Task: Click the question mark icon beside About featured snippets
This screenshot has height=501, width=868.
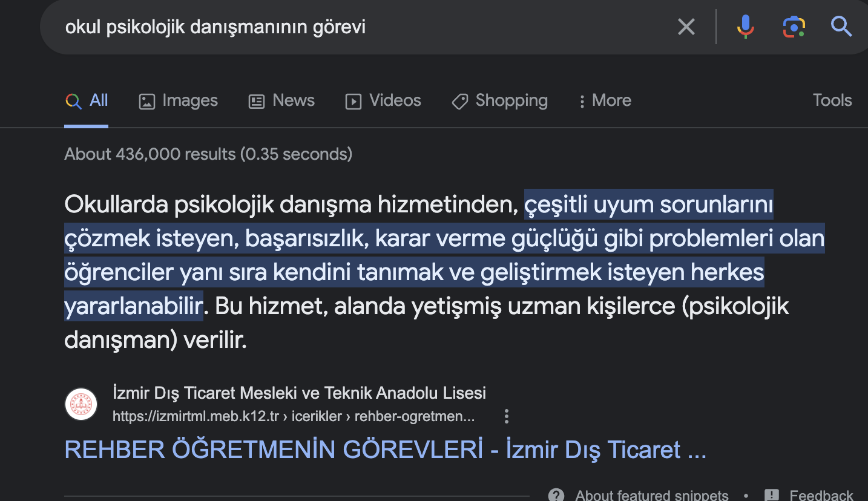Action: coord(556,495)
